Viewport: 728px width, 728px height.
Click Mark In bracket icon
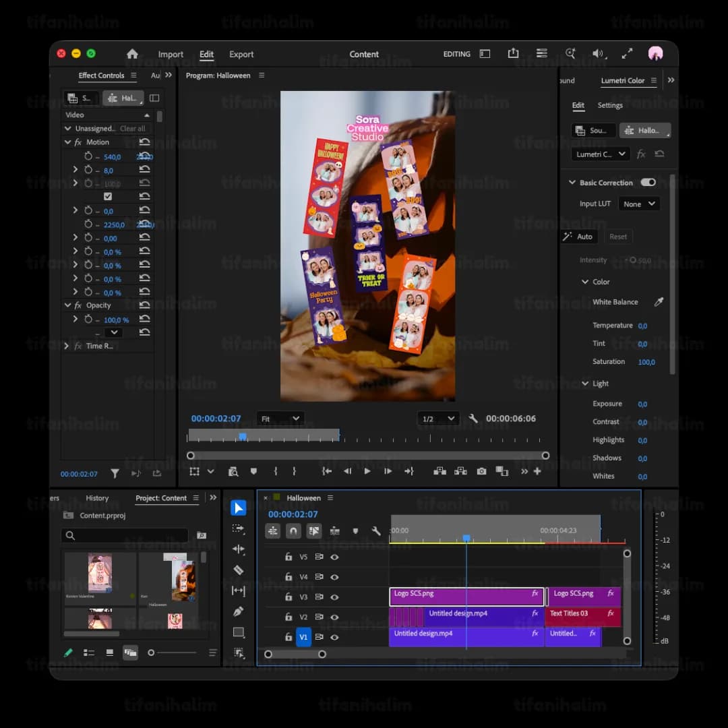[x=275, y=471]
